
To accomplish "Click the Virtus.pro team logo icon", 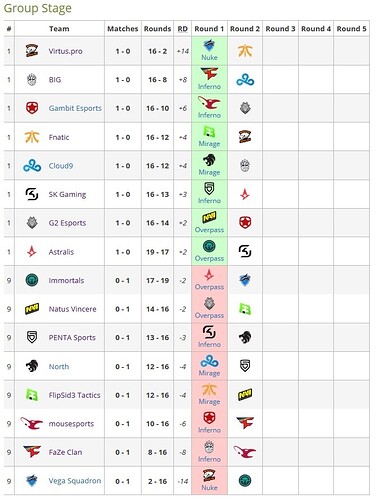I will click(32, 51).
